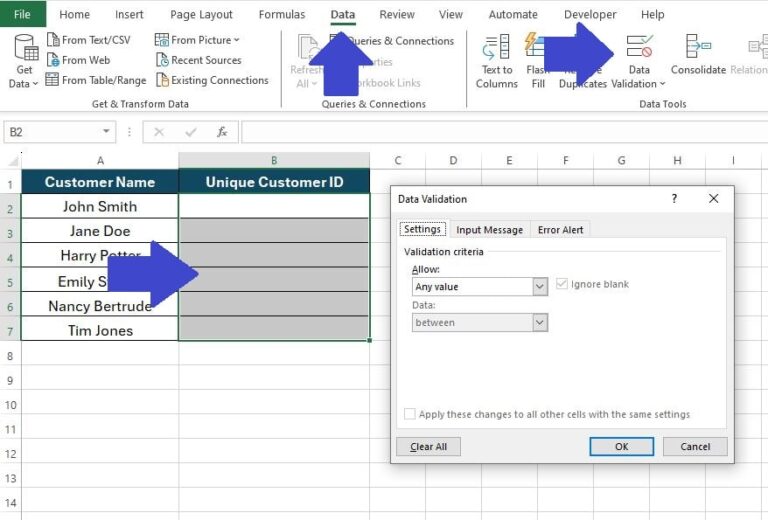Click the From Web icon
Viewport: 768px width, 520px height.
[53, 60]
